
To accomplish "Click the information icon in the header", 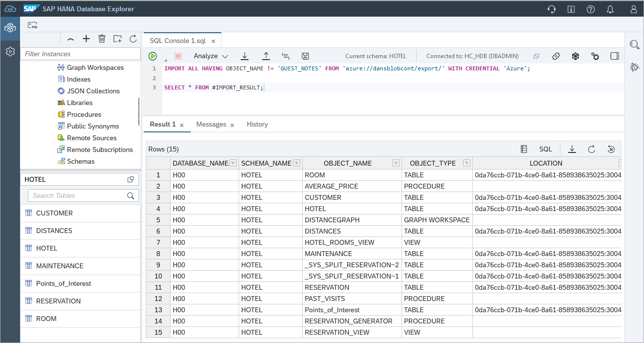I will [571, 9].
